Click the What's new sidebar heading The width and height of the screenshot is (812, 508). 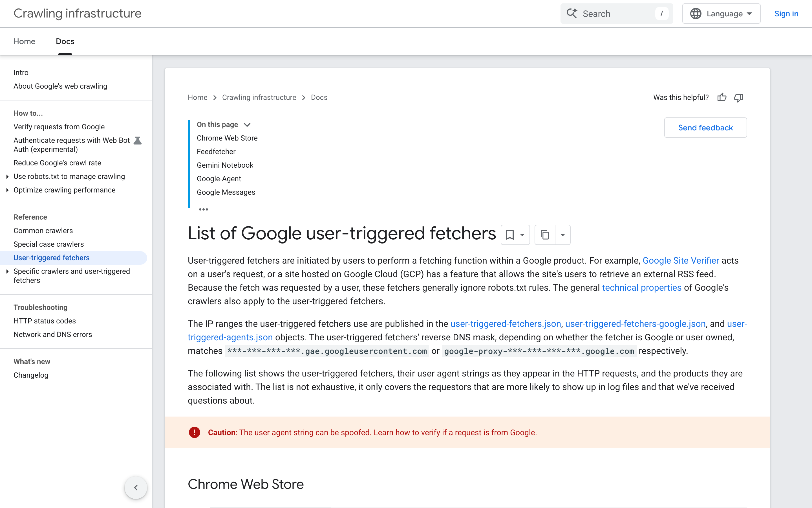[32, 362]
